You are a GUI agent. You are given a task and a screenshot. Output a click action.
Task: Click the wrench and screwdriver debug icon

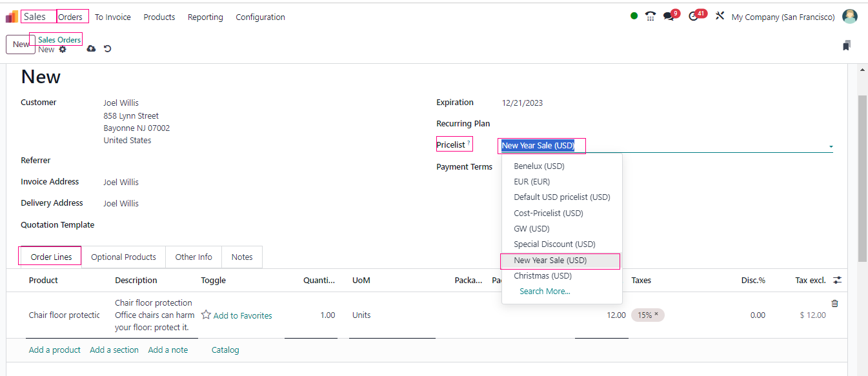coord(720,16)
